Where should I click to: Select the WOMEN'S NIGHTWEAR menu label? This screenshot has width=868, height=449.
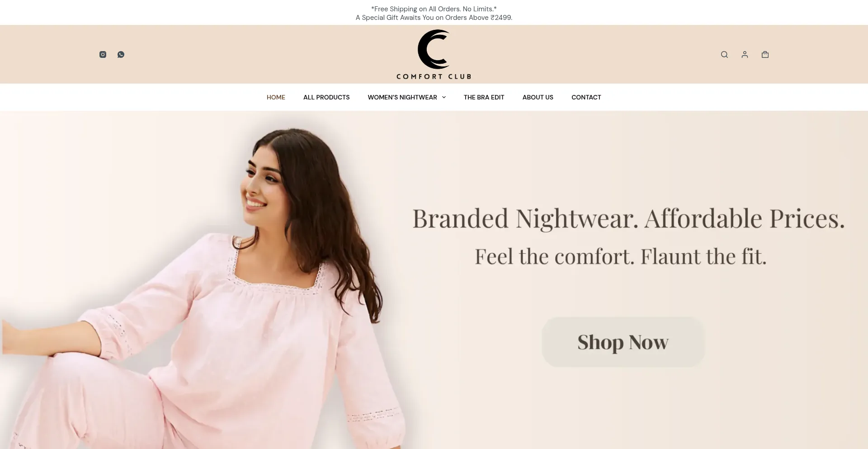tap(402, 97)
